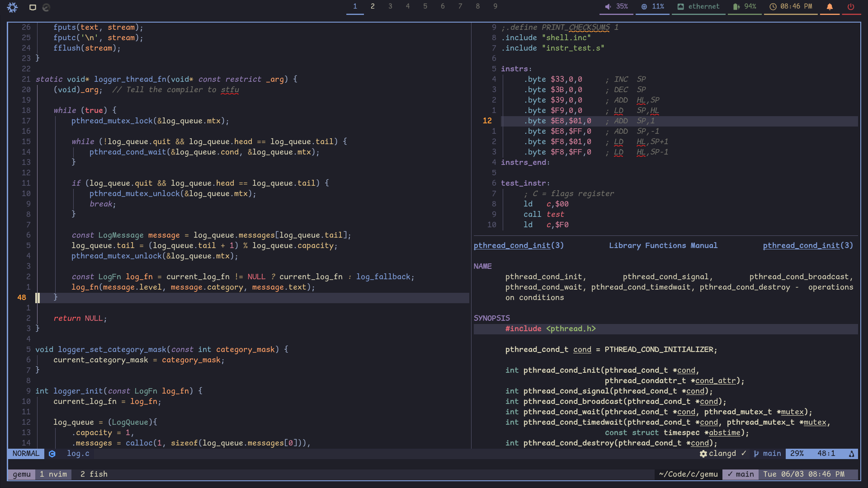Click the git branch main indicator in statusline
Screen dimensions: 868x488
point(767,454)
